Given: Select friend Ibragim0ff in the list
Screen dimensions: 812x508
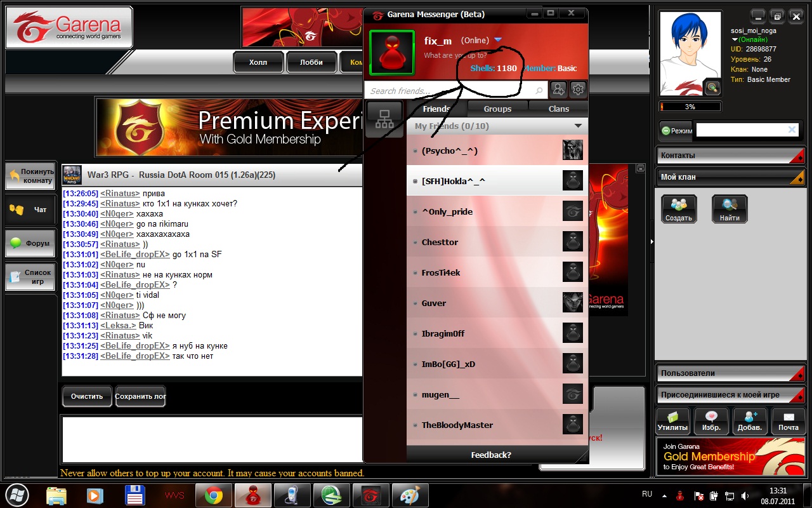Looking at the screenshot, I should click(x=496, y=333).
